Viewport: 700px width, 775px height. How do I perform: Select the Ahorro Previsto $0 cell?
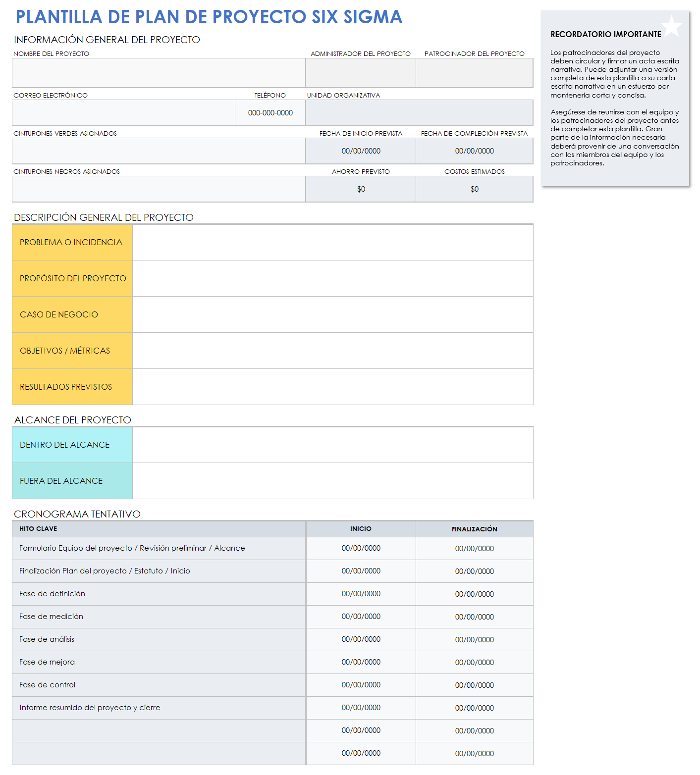pyautogui.click(x=361, y=189)
